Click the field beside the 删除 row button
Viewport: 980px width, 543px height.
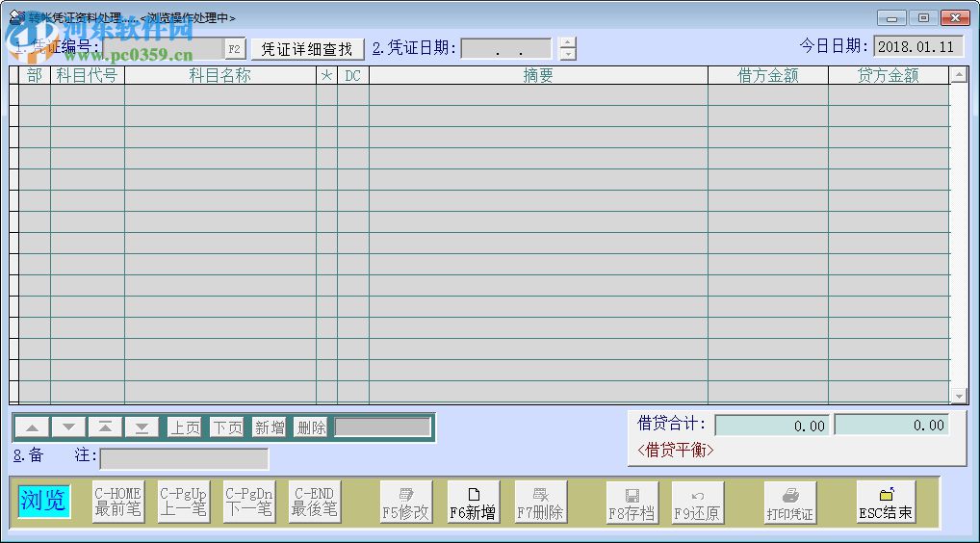383,427
